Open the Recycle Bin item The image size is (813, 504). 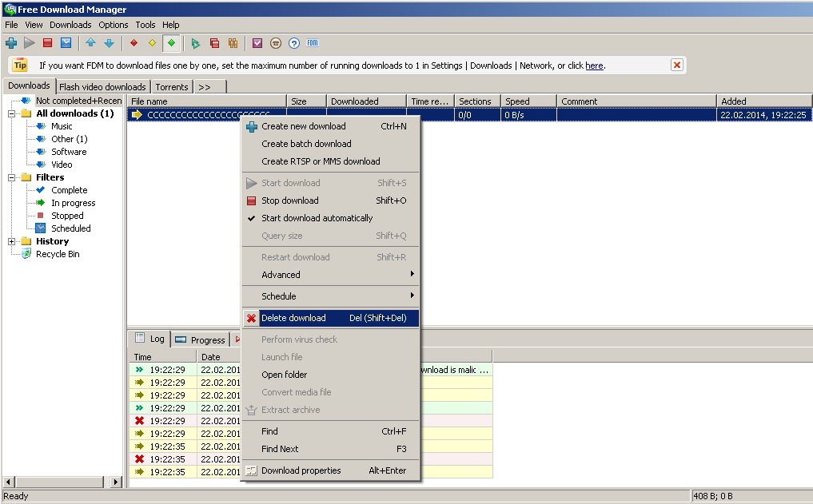pyautogui.click(x=58, y=254)
